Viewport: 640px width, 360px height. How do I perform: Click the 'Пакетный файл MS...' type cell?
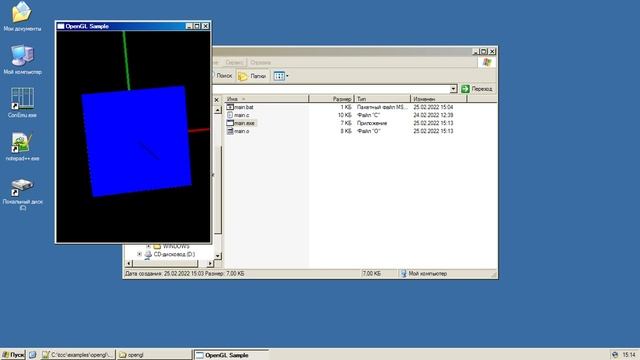[382, 107]
